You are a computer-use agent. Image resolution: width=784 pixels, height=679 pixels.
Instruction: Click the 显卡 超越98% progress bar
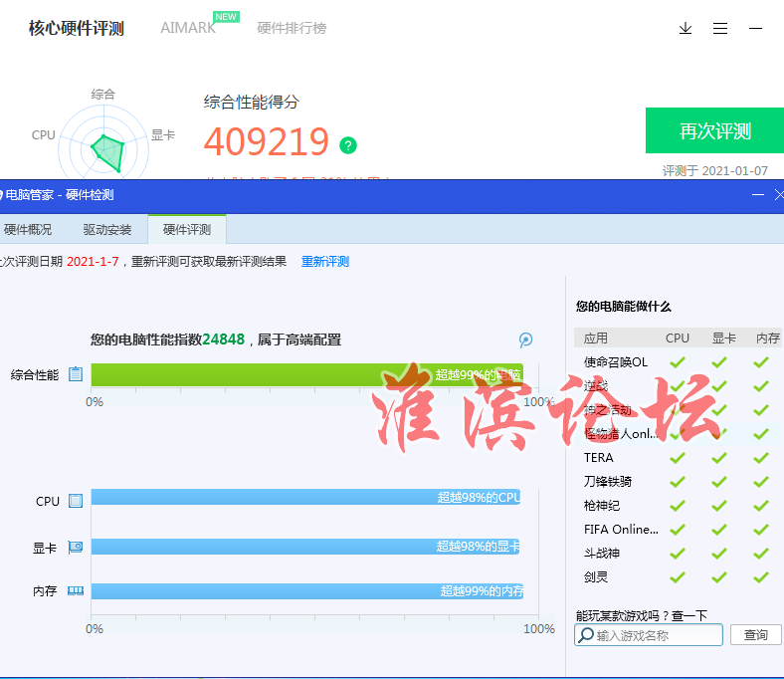click(x=305, y=547)
